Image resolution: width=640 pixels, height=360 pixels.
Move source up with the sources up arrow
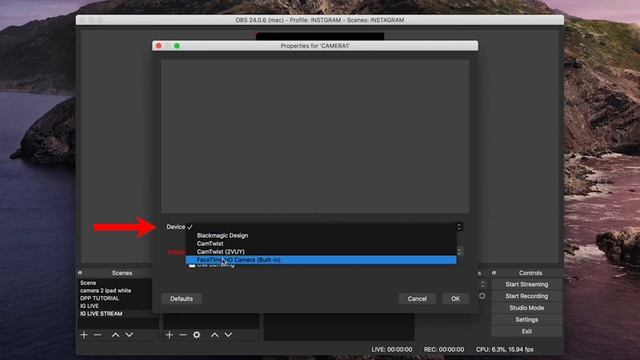click(215, 335)
